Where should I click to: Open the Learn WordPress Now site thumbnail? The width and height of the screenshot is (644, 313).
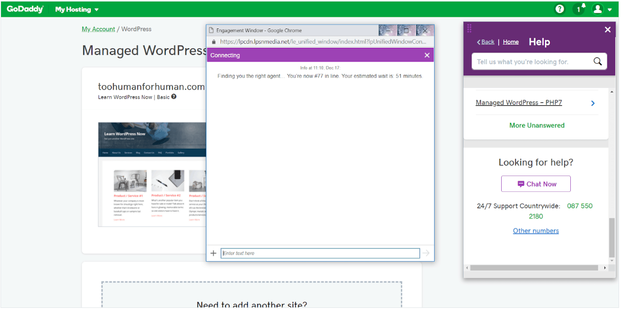pos(152,174)
